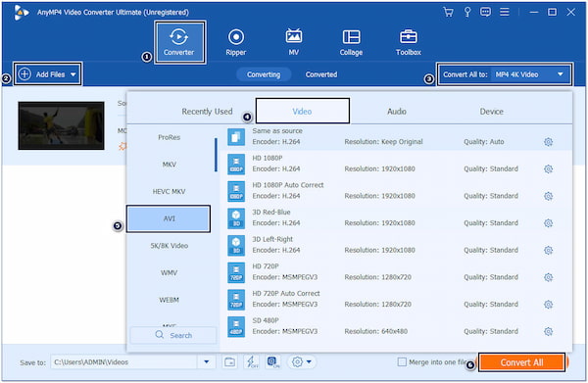The height and width of the screenshot is (383, 588).
Task: Click the register key icon
Action: coord(467,13)
